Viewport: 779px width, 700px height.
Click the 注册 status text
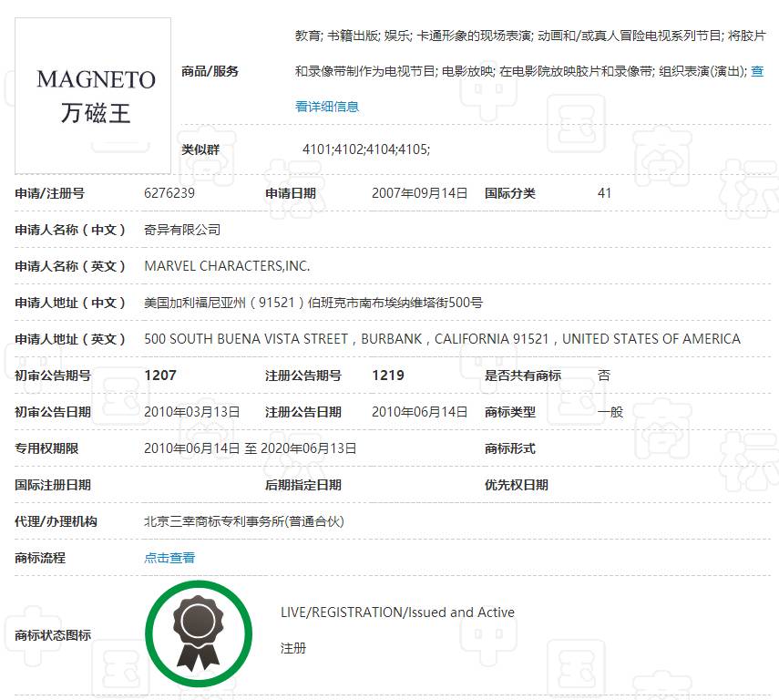point(293,648)
